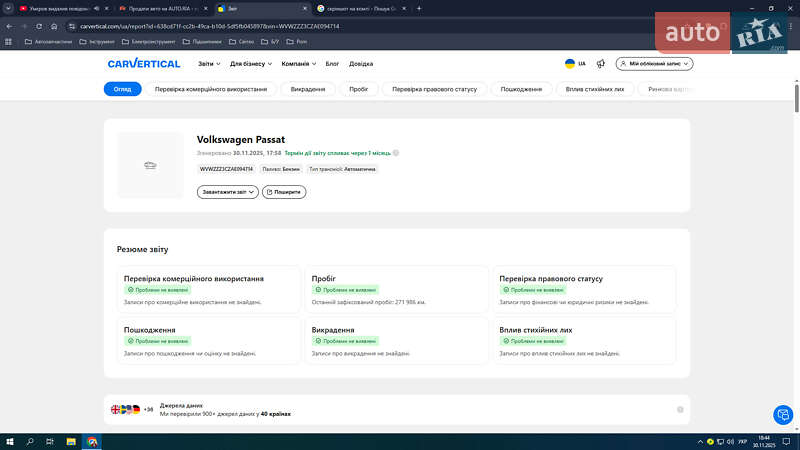Open Task View on taskbar
Image resolution: width=800 pixels, height=450 pixels.
coord(50,442)
